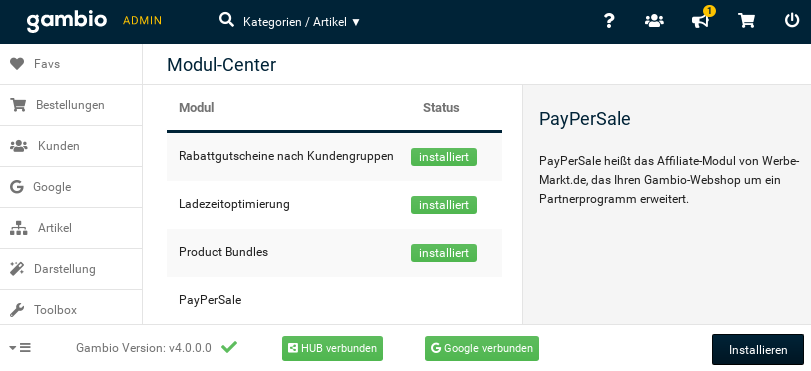Open the Google sidebar menu item
The height and width of the screenshot is (371, 811).
(x=71, y=187)
